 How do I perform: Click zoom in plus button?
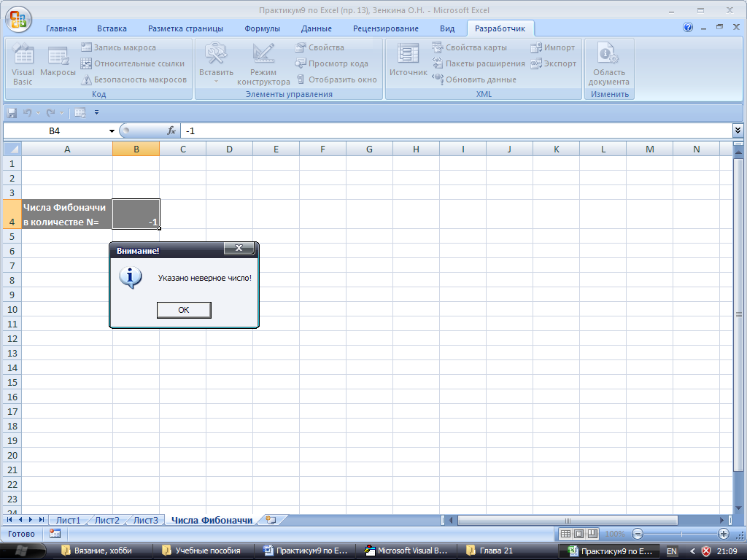723,534
